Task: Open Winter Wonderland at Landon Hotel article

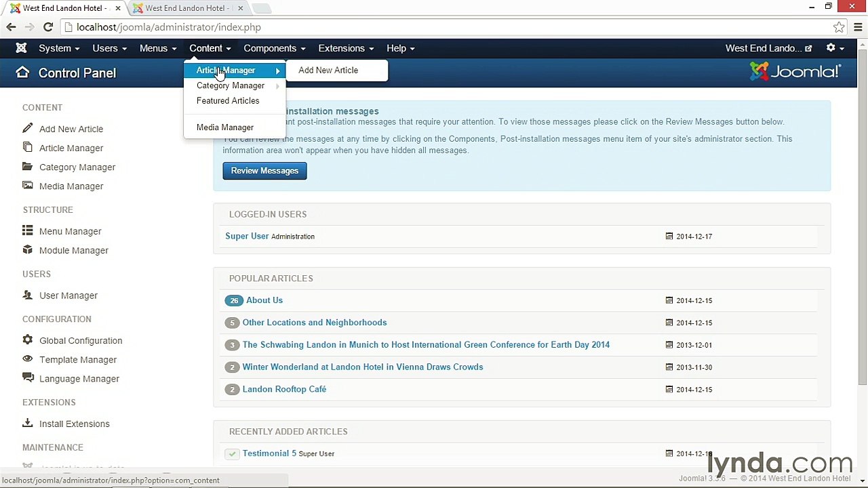Action: tap(363, 367)
